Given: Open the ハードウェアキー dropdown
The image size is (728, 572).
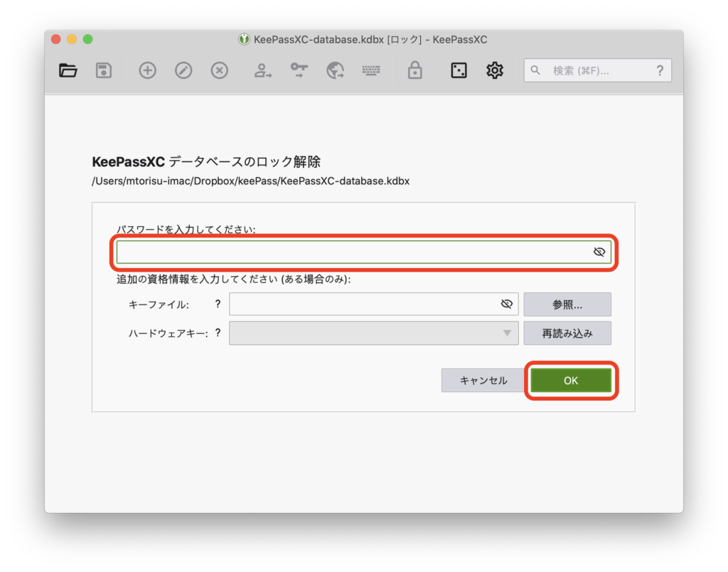Looking at the screenshot, I should (x=373, y=333).
